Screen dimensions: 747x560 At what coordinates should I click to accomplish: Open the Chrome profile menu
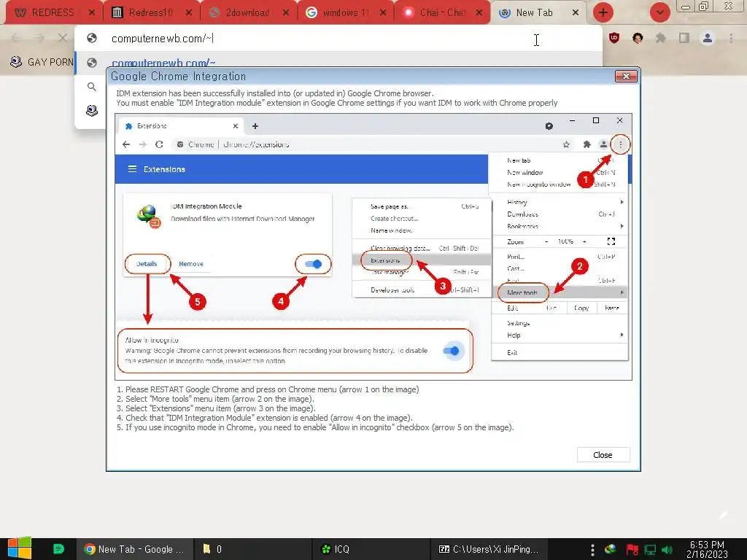point(708,38)
